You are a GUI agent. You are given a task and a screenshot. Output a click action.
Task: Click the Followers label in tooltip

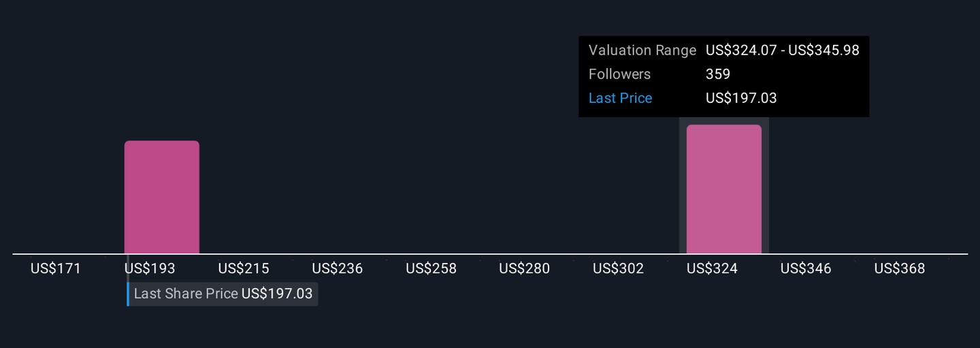tap(619, 74)
